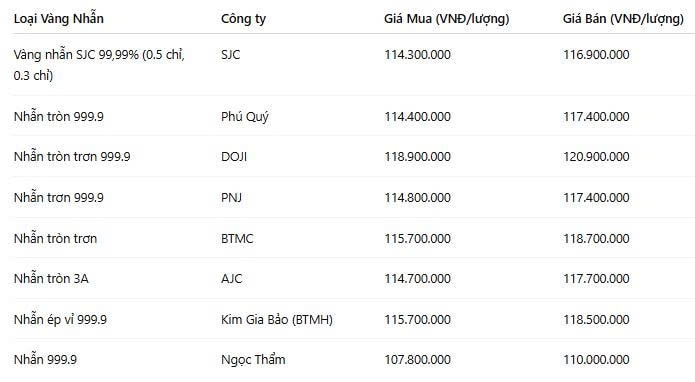Click DOJI buy price 118.900.000
695x382 pixels.
point(417,156)
